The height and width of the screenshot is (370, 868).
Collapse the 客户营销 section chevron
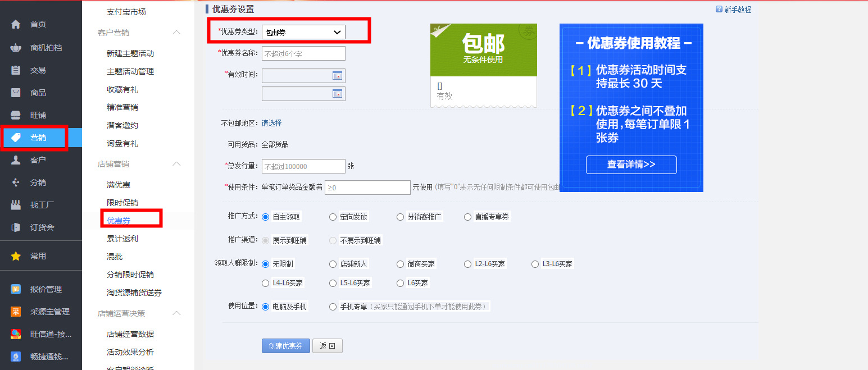(176, 33)
